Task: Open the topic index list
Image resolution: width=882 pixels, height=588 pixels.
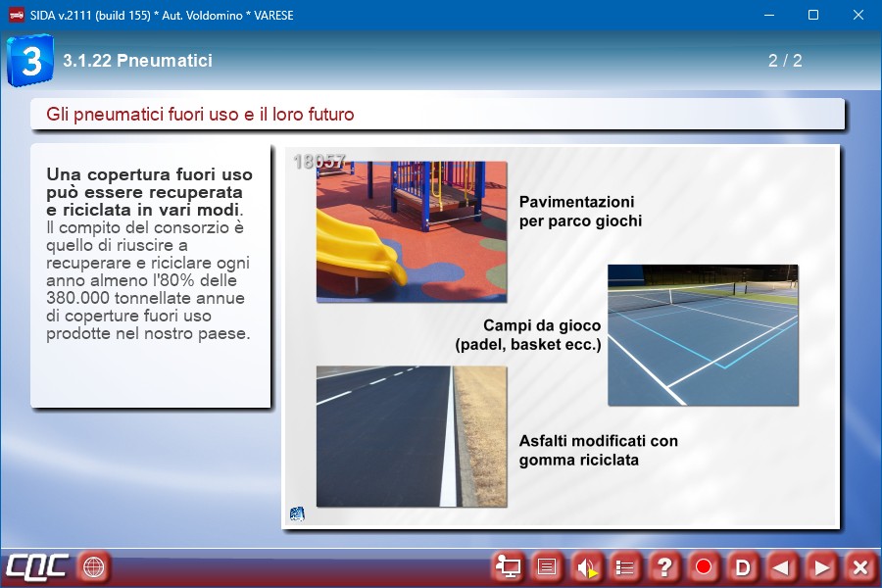Action: tap(625, 566)
